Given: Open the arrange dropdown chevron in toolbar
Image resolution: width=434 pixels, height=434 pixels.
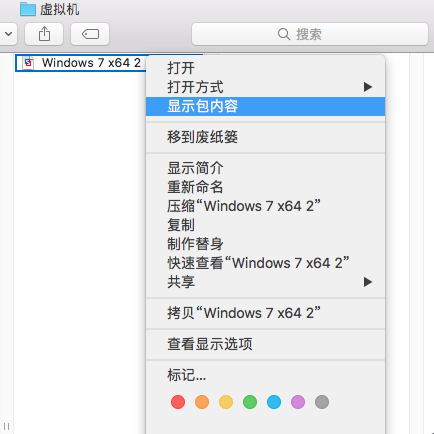Looking at the screenshot, I should tap(8, 34).
